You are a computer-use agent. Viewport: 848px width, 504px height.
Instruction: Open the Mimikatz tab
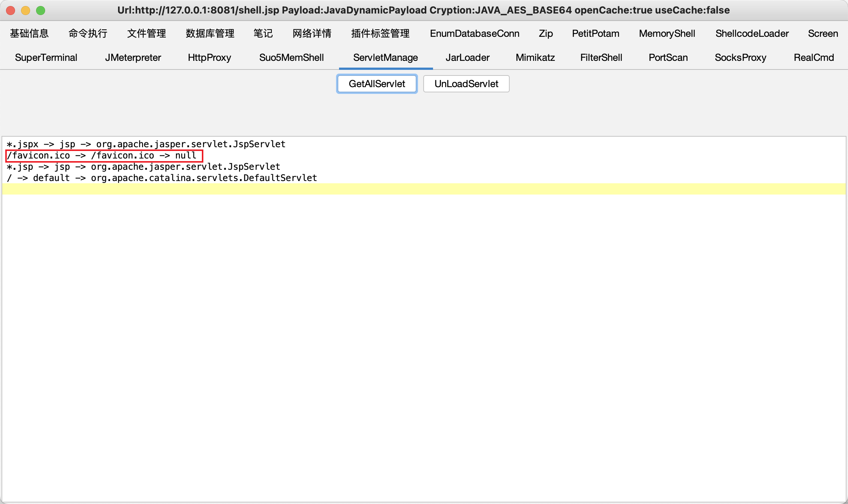pyautogui.click(x=535, y=57)
